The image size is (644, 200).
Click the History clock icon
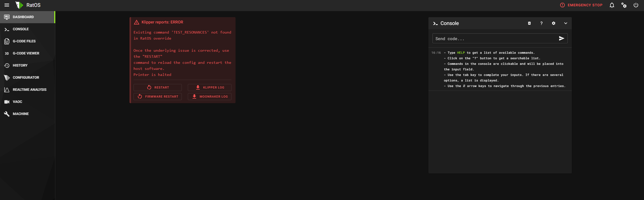[x=7, y=66]
